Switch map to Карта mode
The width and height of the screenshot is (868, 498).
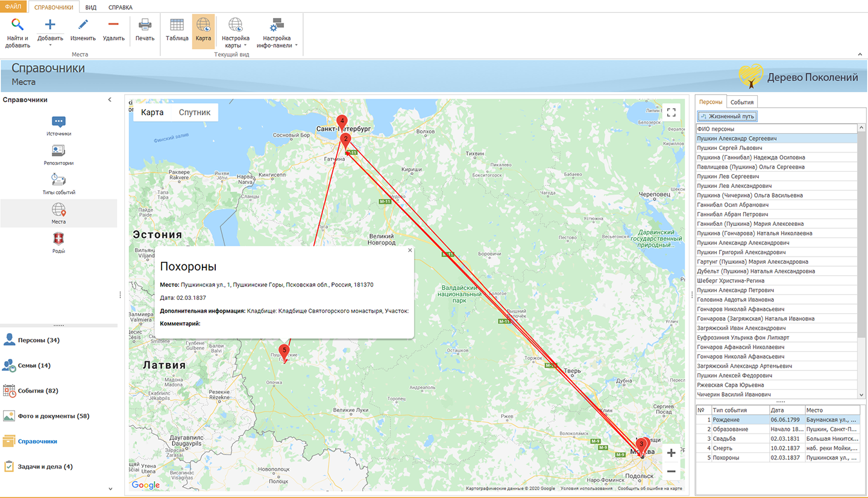click(152, 113)
